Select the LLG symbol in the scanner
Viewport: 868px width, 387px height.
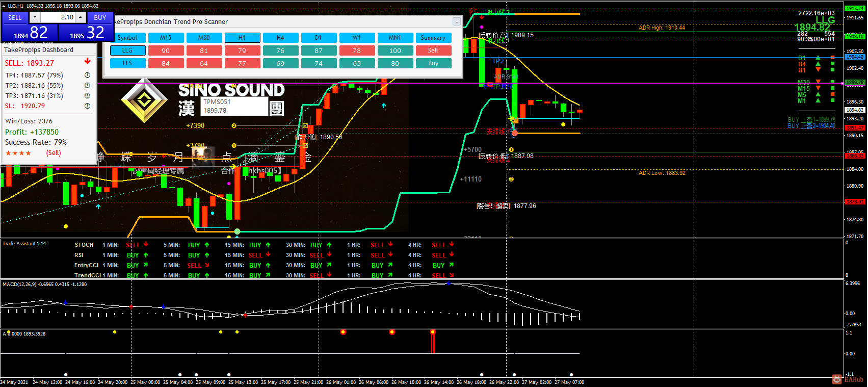pyautogui.click(x=127, y=50)
